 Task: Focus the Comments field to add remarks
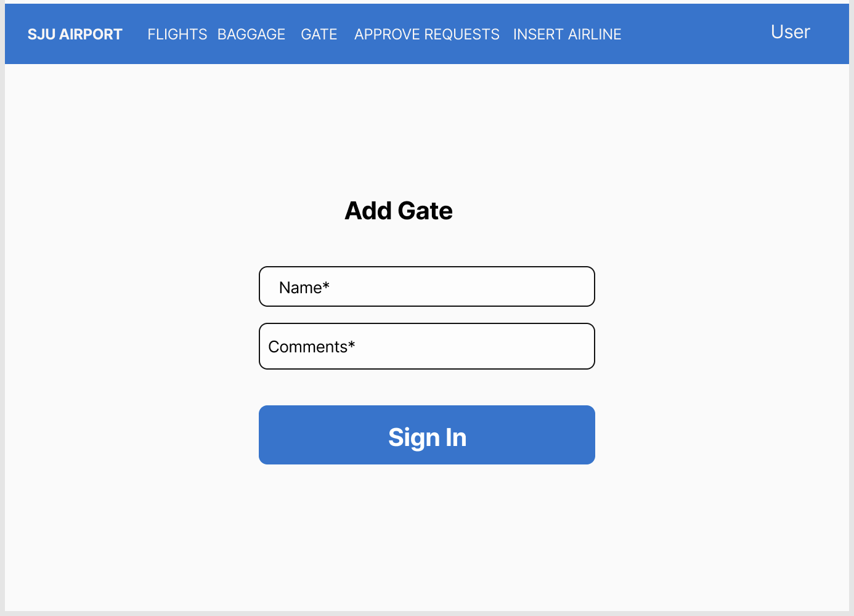click(x=426, y=346)
